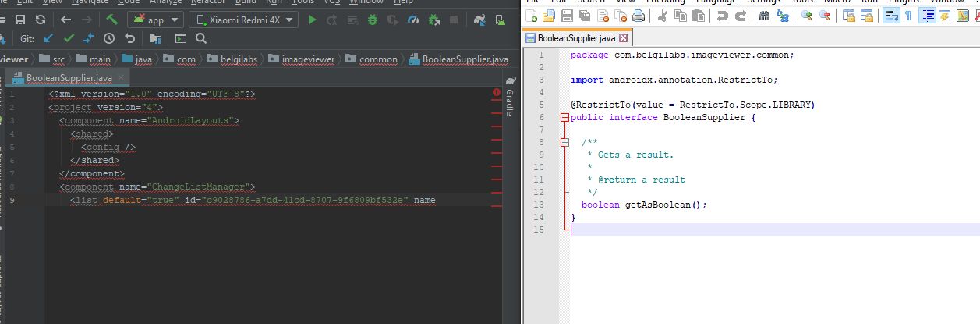Click 'package com.belgilabs.imageviewer.common;' line
Image resolution: width=980 pixels, height=324 pixels.
pyautogui.click(x=682, y=55)
